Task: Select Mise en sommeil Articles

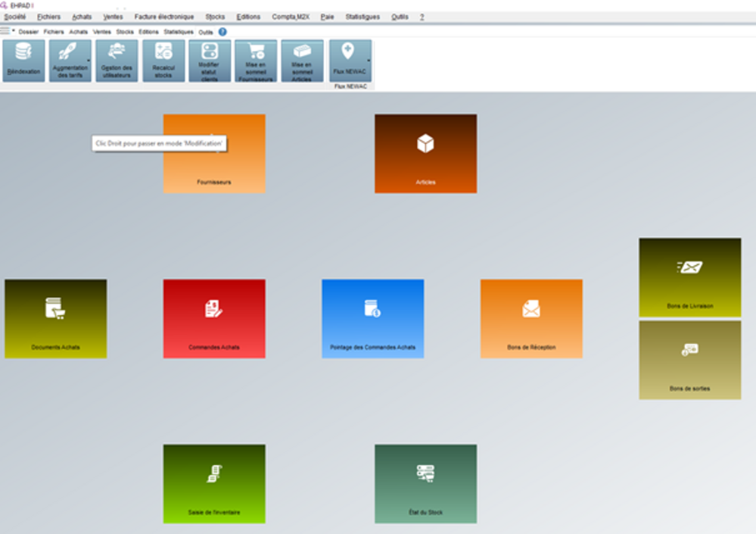Action: click(x=302, y=54)
